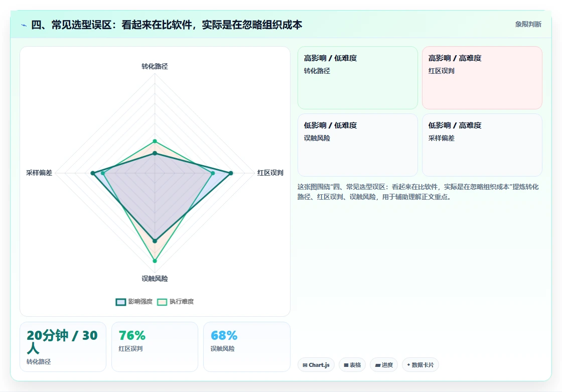Open the 高影响 / 低难度 quadrant card

click(358, 78)
